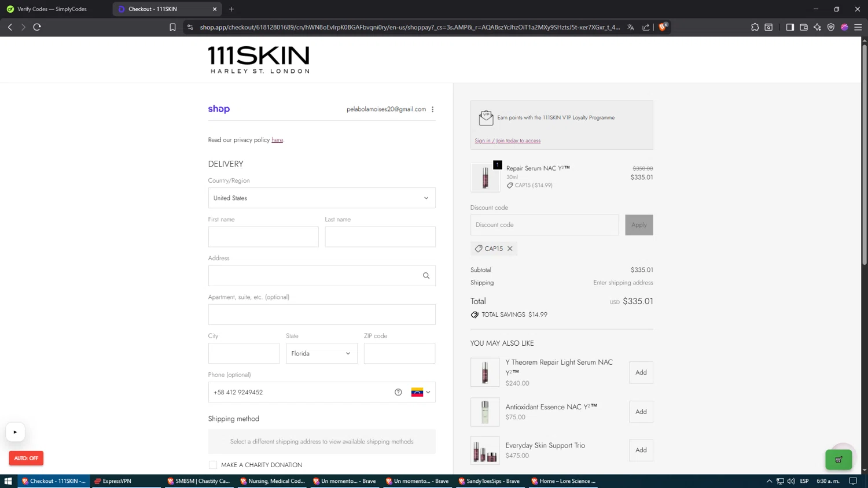
Task: Click Sign in / Join today link
Action: coord(507,141)
